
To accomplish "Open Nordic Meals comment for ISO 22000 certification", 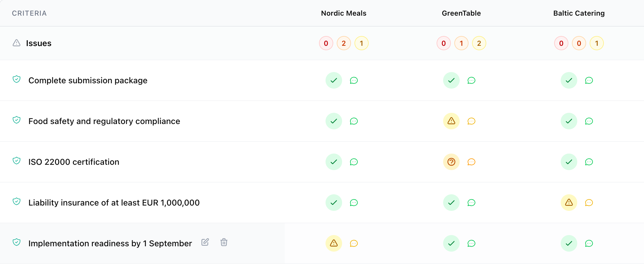I will (354, 162).
